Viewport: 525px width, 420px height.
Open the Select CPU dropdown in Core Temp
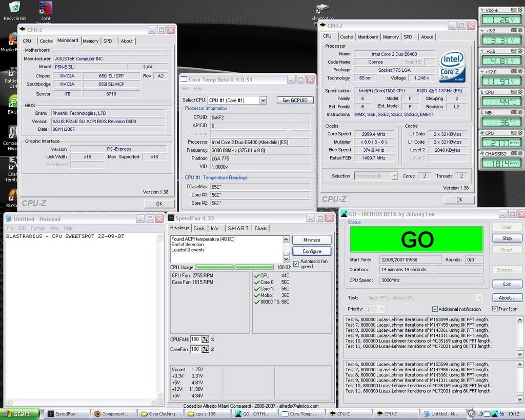coord(263,100)
